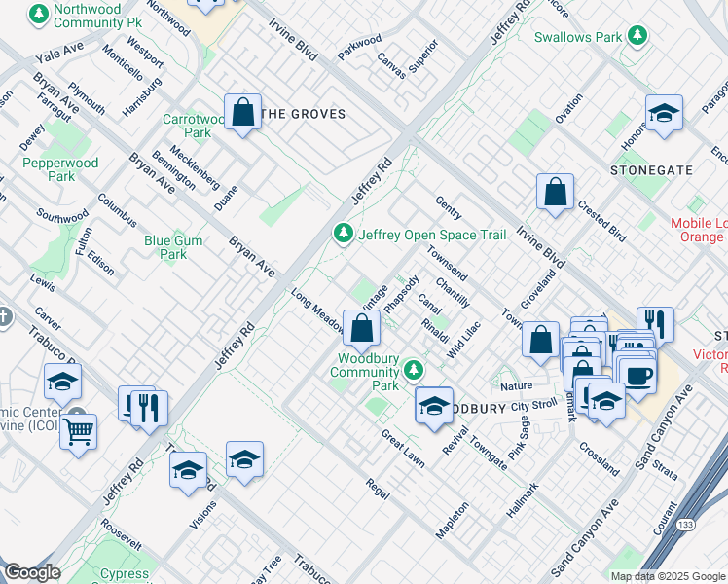Select the coffee cup cafe marker
Viewport: 728px width, 584px height.
(637, 375)
